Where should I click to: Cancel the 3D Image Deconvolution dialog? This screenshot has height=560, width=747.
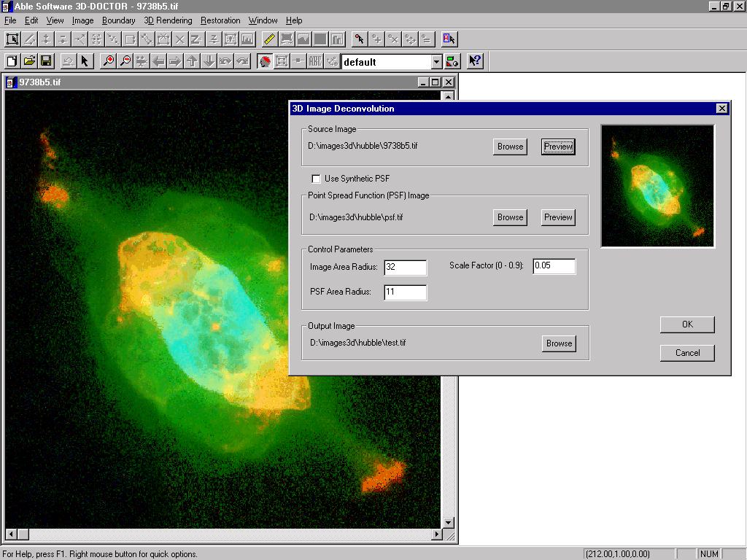tap(687, 353)
